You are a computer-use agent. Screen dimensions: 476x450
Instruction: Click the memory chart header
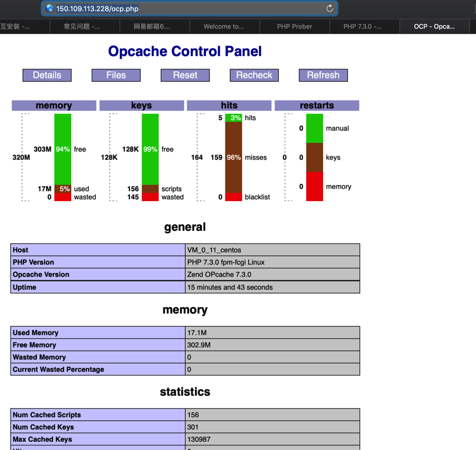pyautogui.click(x=54, y=106)
